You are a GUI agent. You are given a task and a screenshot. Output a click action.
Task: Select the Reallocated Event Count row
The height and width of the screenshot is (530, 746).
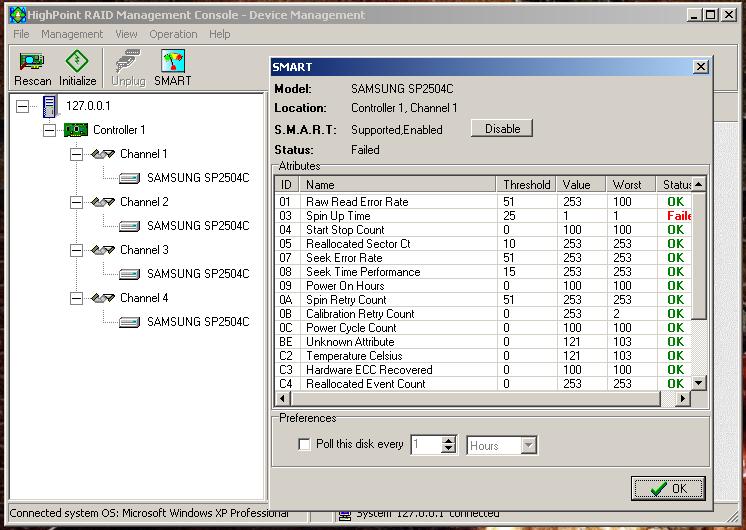coord(483,384)
